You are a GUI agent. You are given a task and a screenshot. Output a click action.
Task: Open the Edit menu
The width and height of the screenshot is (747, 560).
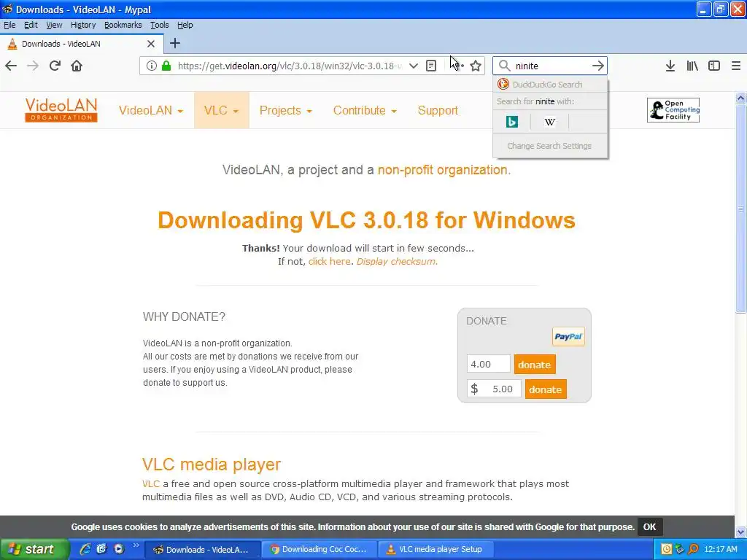click(31, 25)
